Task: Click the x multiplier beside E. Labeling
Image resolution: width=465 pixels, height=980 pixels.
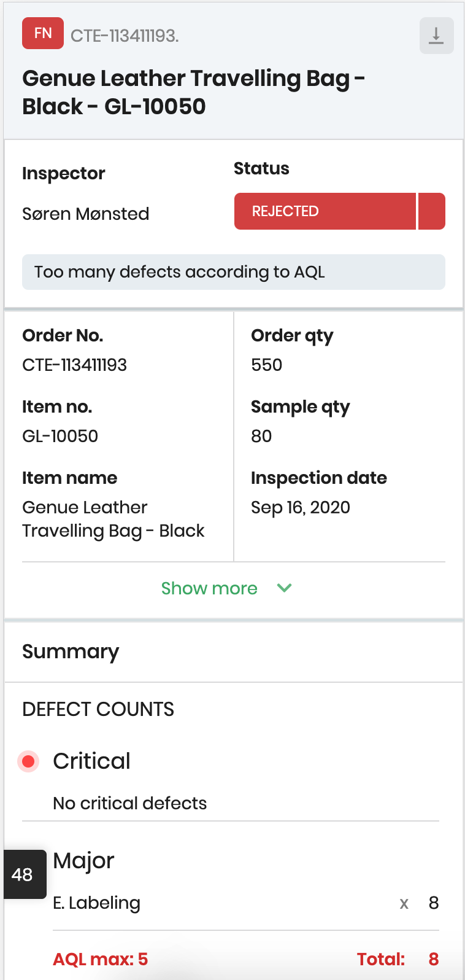Action: (x=404, y=903)
